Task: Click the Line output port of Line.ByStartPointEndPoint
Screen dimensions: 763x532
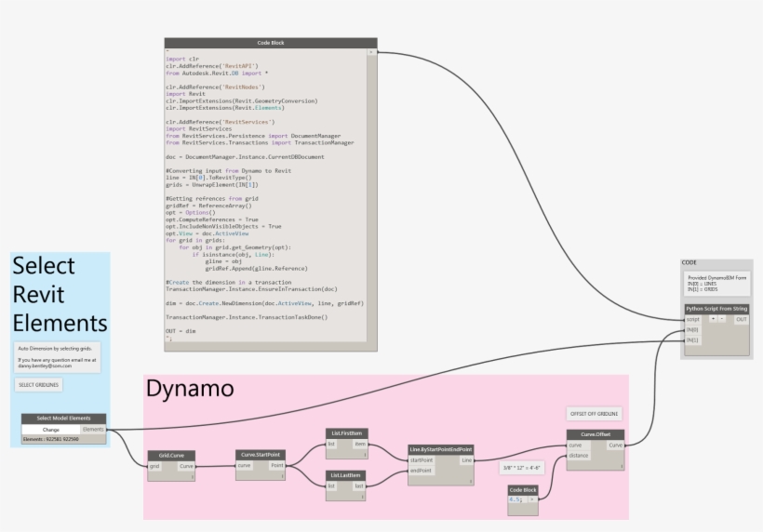Action: tap(466, 460)
